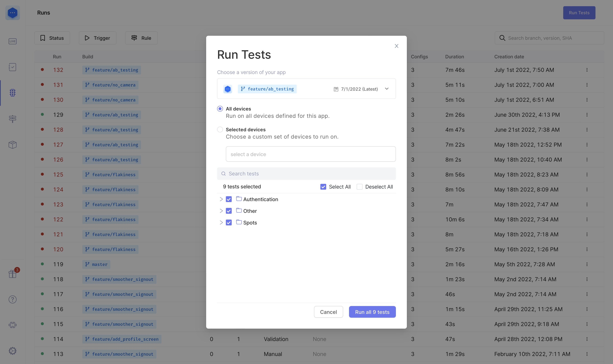The width and height of the screenshot is (613, 364).
Task: Expand the Other test folder
Action: (221, 211)
